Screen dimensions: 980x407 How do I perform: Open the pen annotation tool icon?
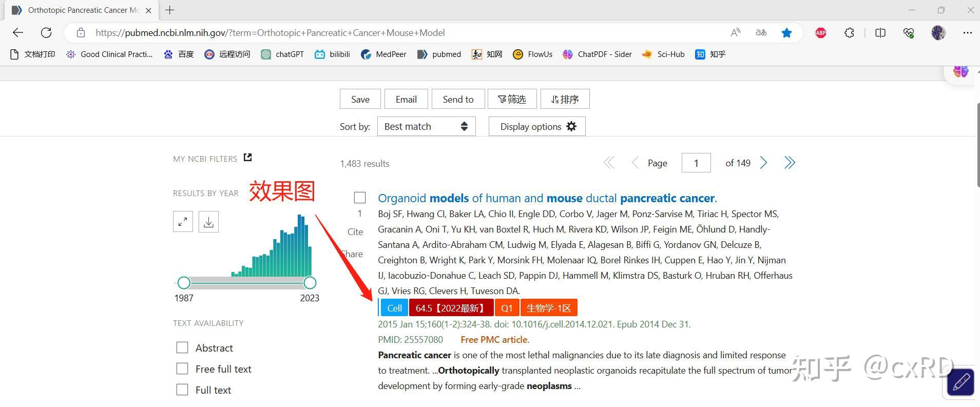[x=960, y=382]
